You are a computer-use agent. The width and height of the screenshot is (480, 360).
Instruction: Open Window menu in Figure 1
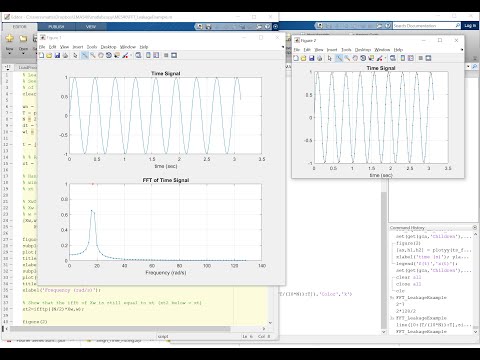[x=128, y=47]
